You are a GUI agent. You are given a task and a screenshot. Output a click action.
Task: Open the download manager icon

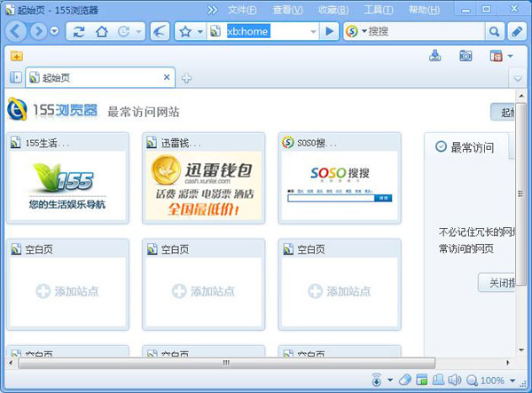click(435, 56)
